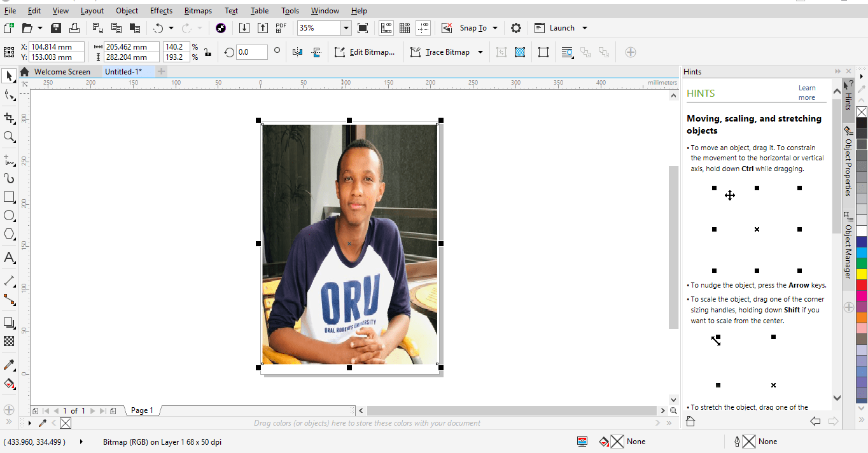Select the Zoom tool in the toolbox
868x453 pixels.
[9, 137]
